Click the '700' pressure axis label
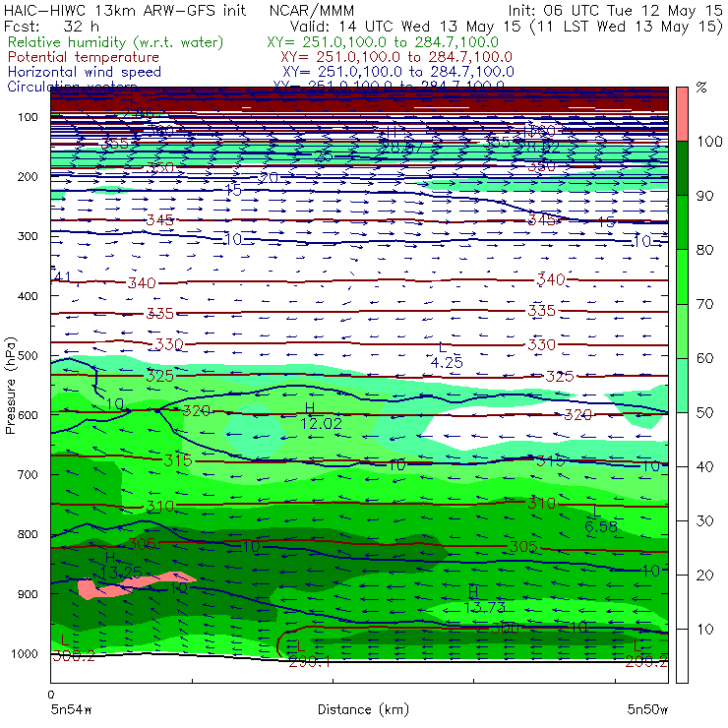728x728 pixels. point(28,474)
